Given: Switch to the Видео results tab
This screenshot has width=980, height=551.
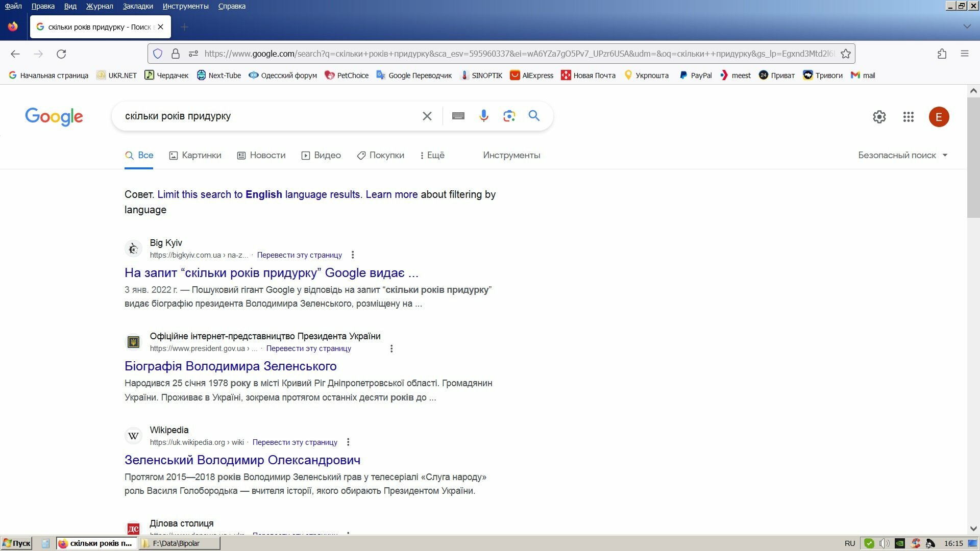Looking at the screenshot, I should [x=321, y=155].
